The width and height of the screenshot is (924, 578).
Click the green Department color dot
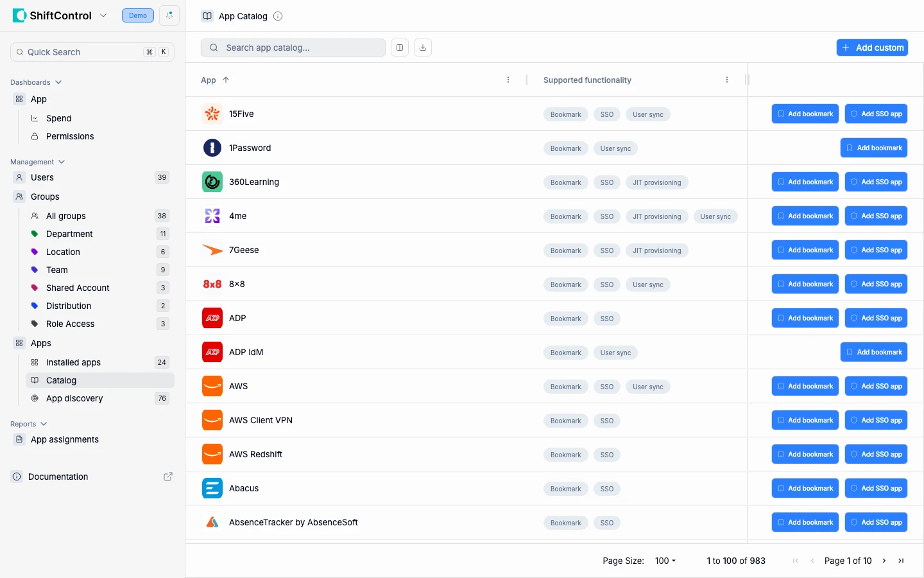click(35, 234)
